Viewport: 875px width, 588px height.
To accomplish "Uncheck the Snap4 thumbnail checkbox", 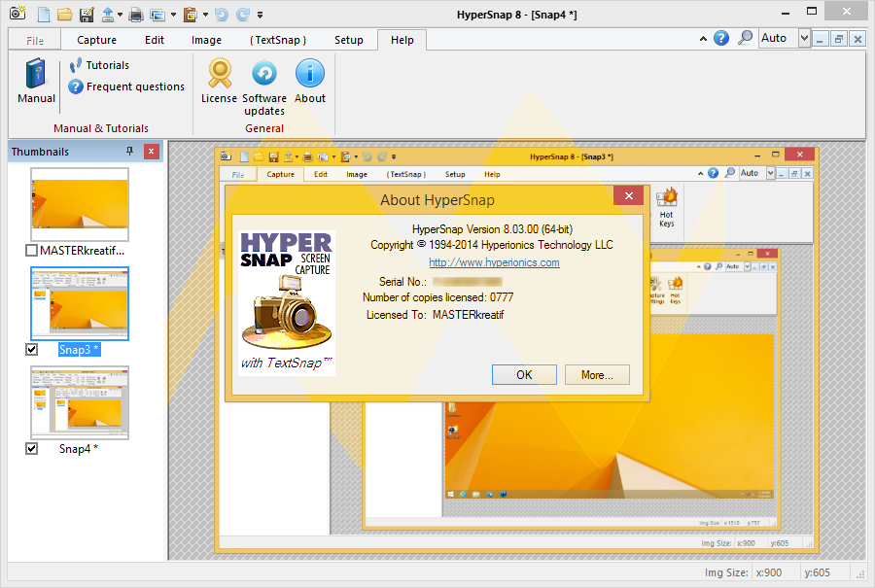I will 32,448.
